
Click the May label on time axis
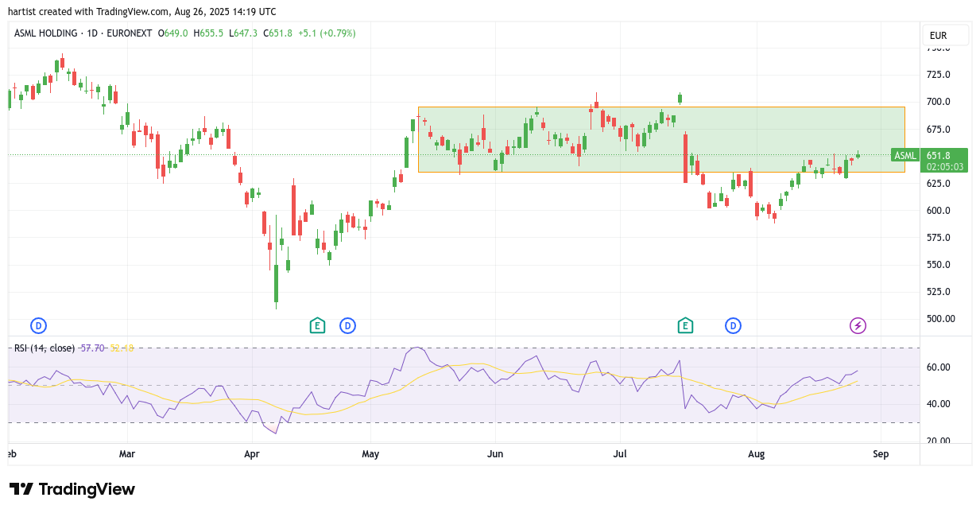pos(370,455)
